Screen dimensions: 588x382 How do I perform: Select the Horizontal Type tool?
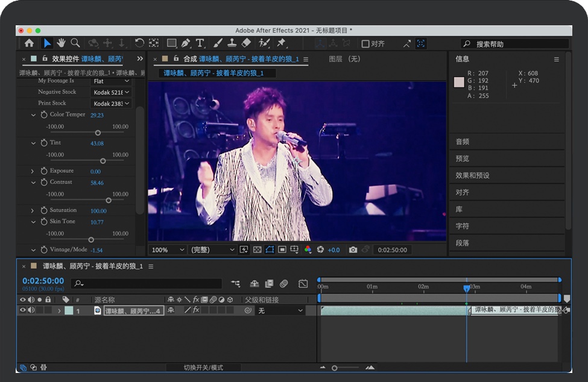click(200, 43)
